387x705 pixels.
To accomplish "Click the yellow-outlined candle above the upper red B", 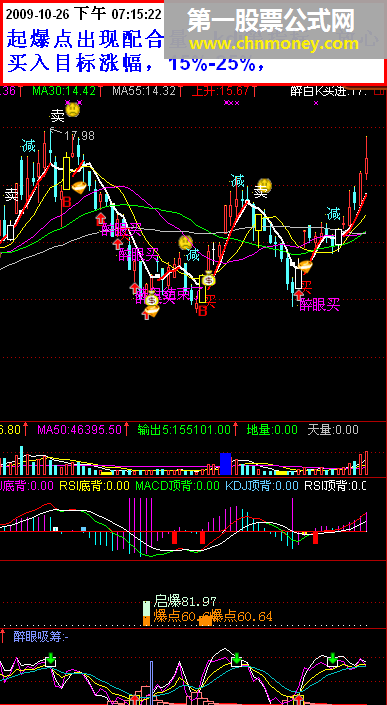I will click(x=67, y=173).
